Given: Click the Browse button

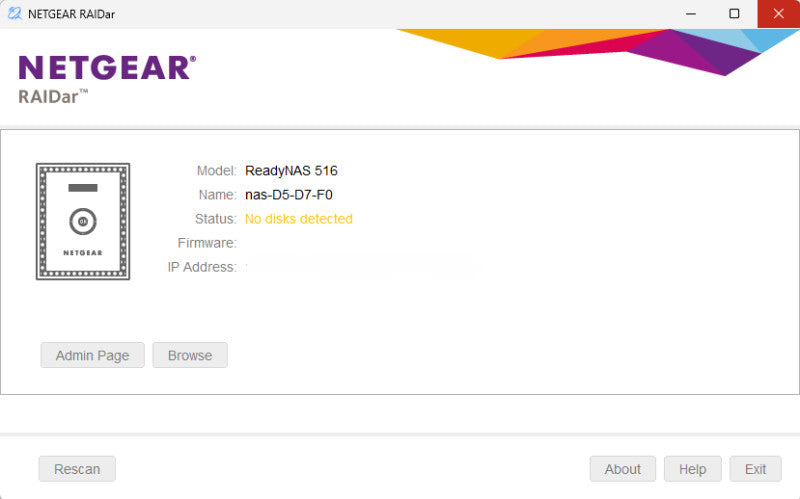Looking at the screenshot, I should 190,355.
